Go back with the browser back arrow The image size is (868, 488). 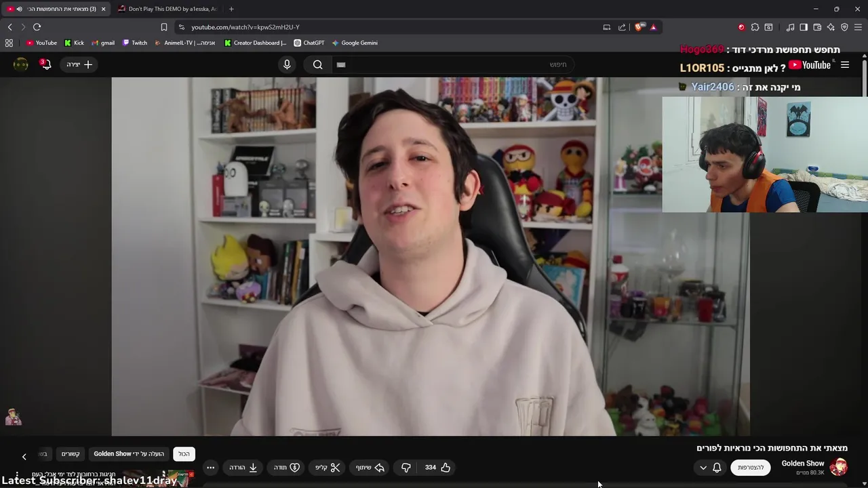(x=9, y=27)
